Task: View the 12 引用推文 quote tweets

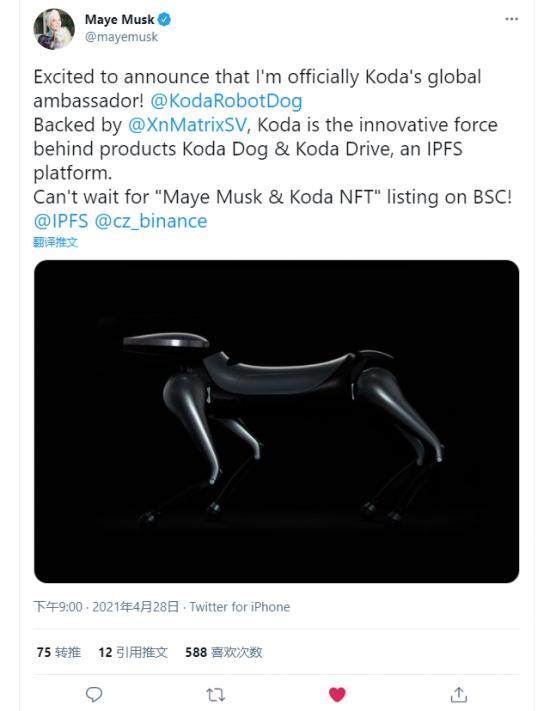Action: (133, 652)
